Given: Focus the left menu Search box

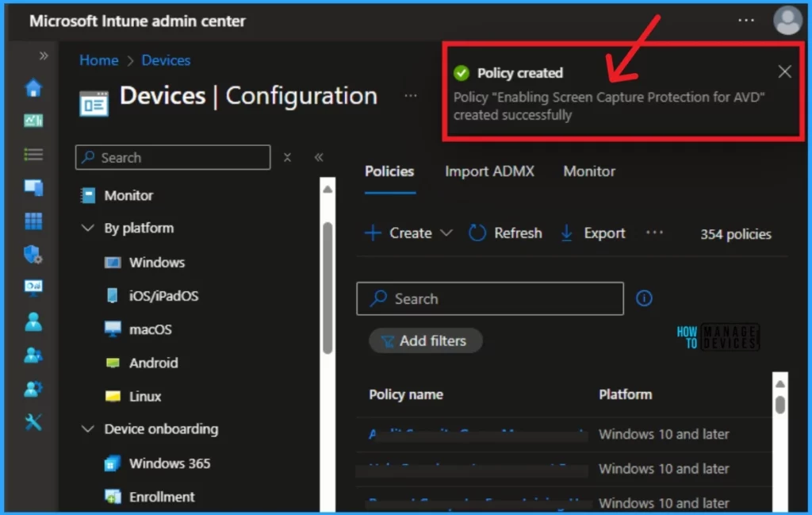Looking at the screenshot, I should 173,157.
